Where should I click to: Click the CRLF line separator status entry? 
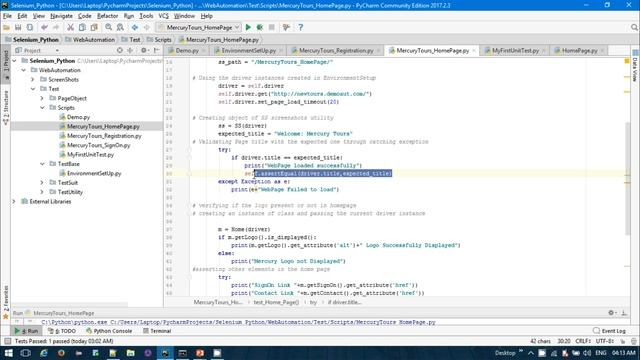pos(583,341)
